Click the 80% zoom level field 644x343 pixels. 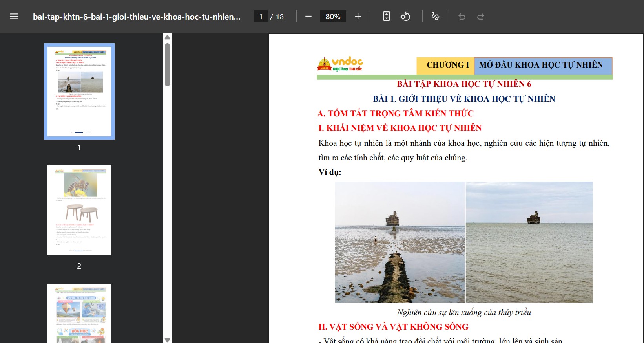click(x=333, y=17)
